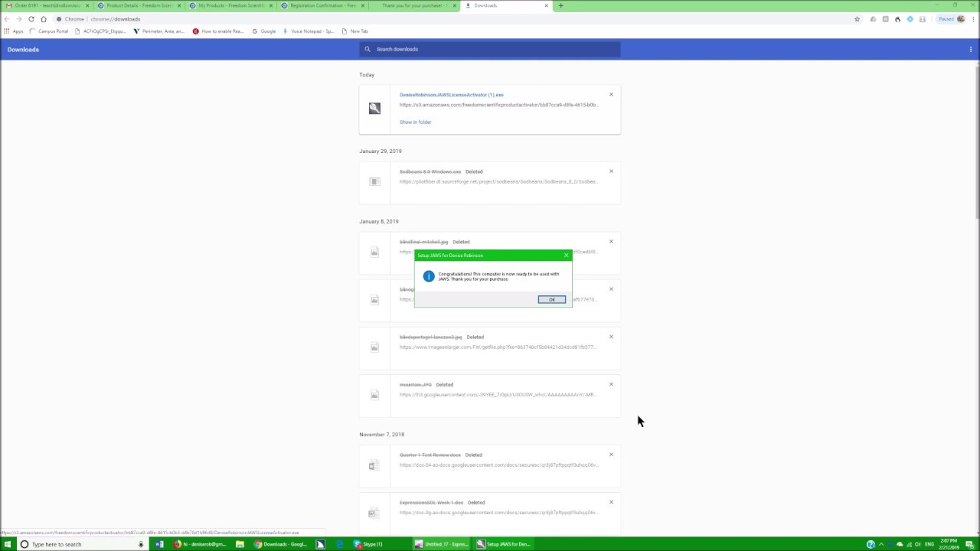980x551 pixels.
Task: Click the JAWS activator file icon
Action: [374, 109]
